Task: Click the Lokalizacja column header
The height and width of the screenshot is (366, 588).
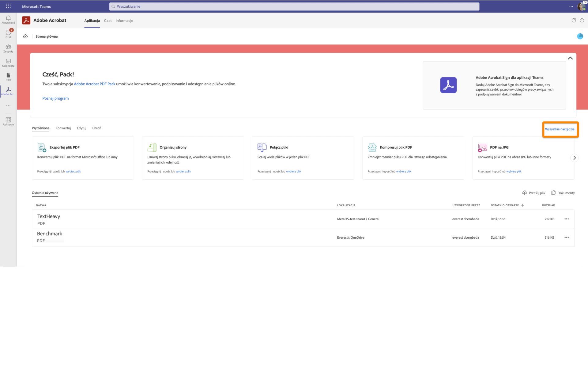Action: pos(346,205)
